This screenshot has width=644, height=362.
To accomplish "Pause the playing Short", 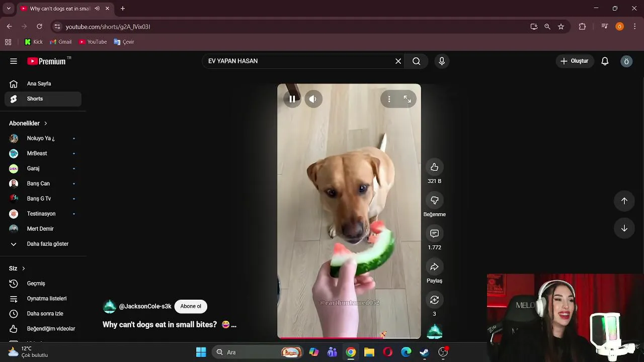I will coord(292,99).
